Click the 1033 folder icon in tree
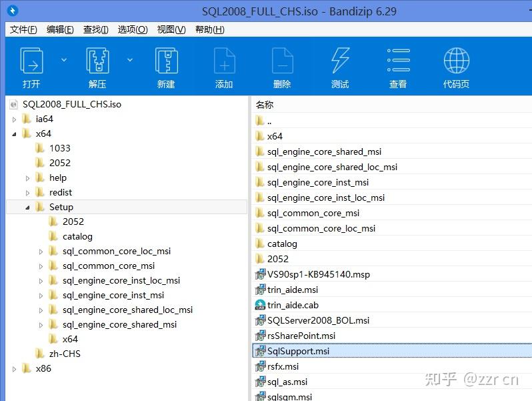Viewport: 532px width, 401px height. tap(40, 148)
